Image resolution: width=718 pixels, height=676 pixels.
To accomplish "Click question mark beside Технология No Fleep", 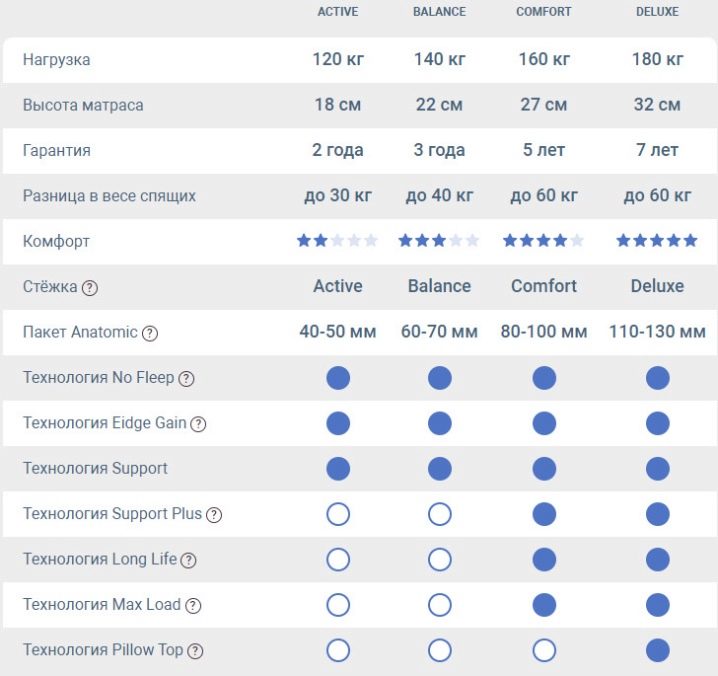I will click(x=186, y=378).
